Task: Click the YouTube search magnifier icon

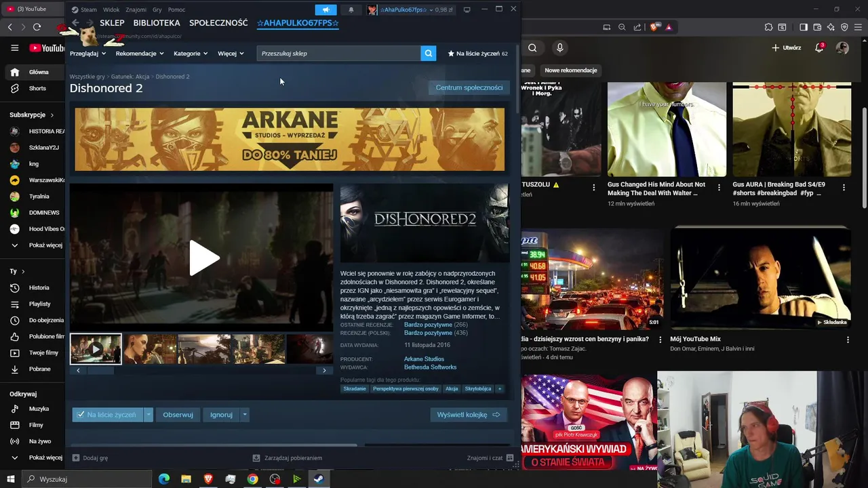Action: point(532,47)
